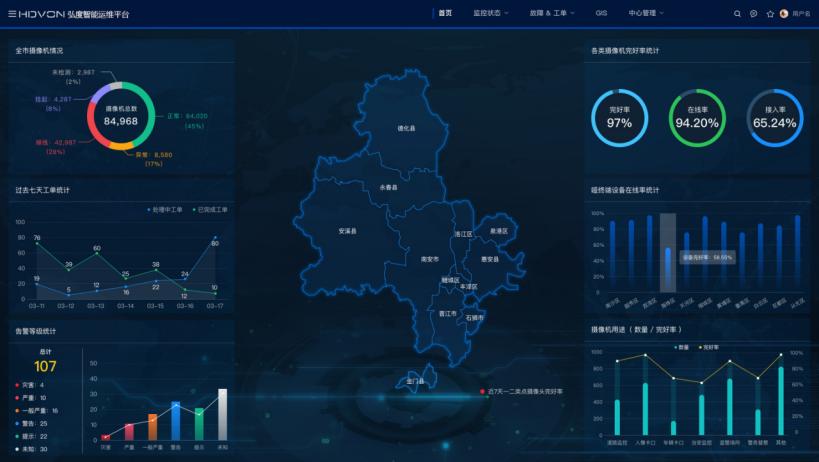
Task: Select 德化县 region on the map
Action: click(x=405, y=128)
